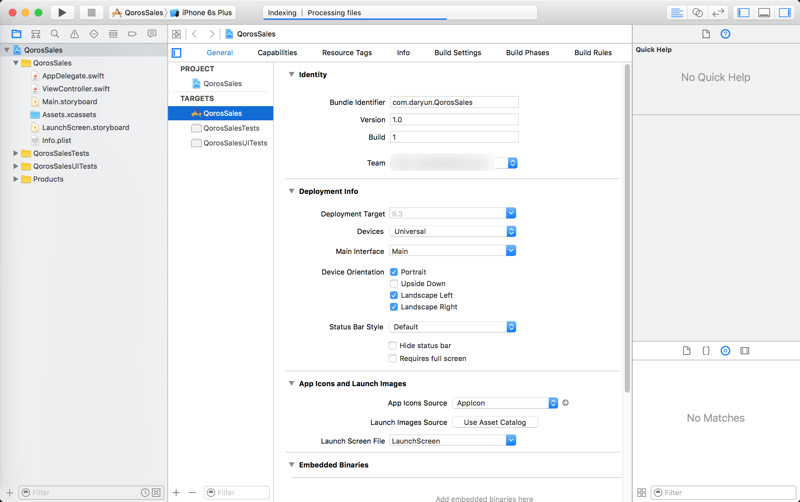Viewport: 800px width, 502px height.
Task: Open AppDelegate.swift in the navigator
Action: [73, 76]
